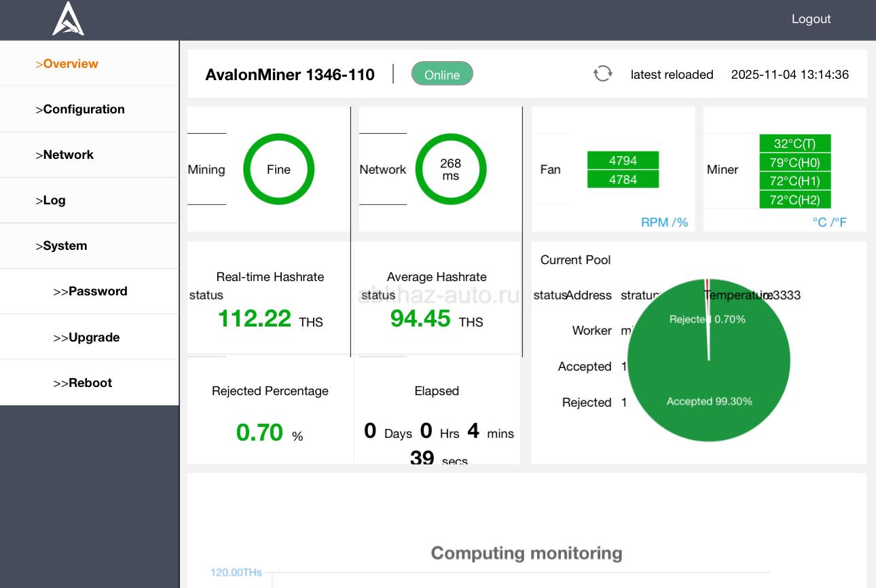Log out using the Logout link
The image size is (876, 588).
tap(811, 19)
